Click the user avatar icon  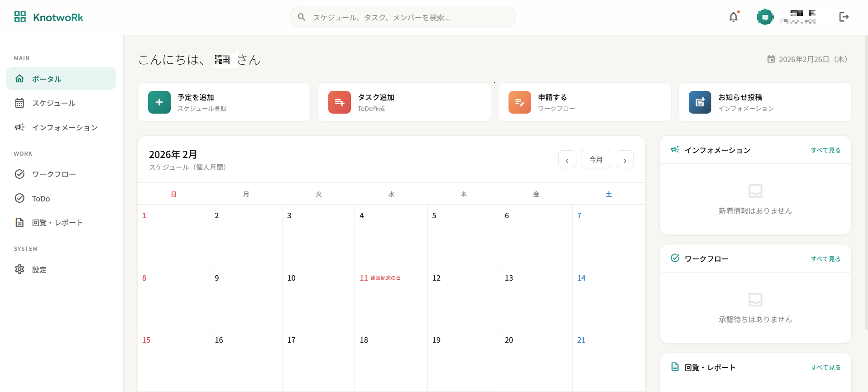tap(765, 17)
